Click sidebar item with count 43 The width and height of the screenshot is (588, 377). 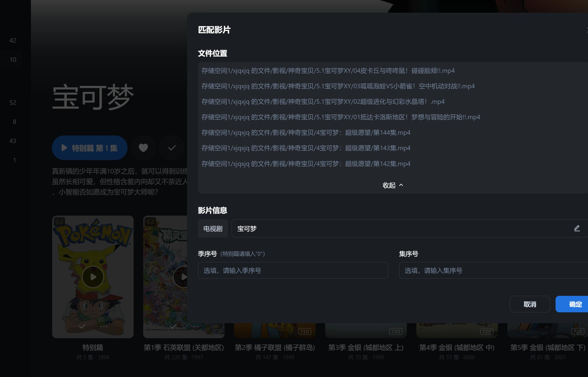(13, 141)
